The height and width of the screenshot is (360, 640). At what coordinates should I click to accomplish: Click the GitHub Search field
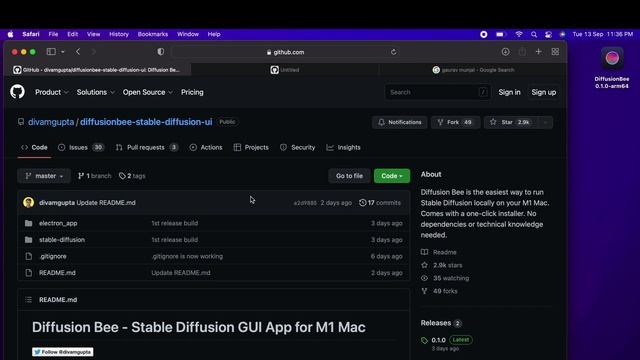coord(438,92)
